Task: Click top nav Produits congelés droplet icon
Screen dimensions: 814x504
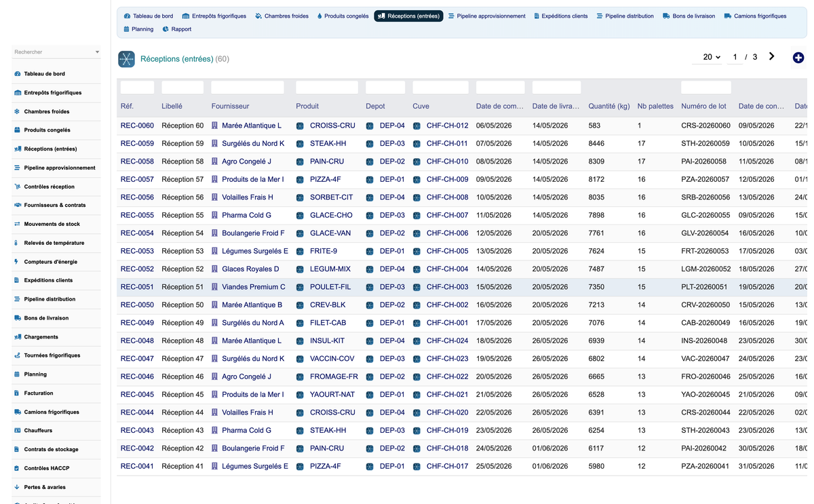Action: [319, 16]
